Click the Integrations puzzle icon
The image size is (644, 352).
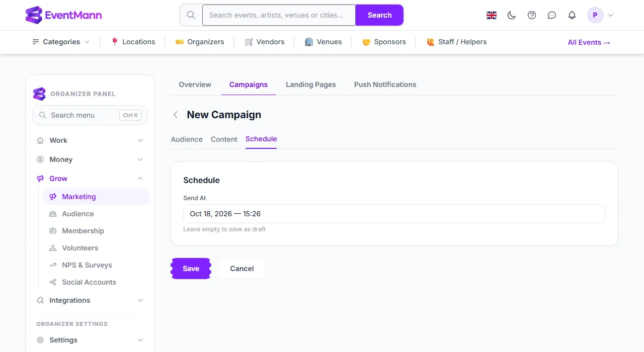coord(40,300)
